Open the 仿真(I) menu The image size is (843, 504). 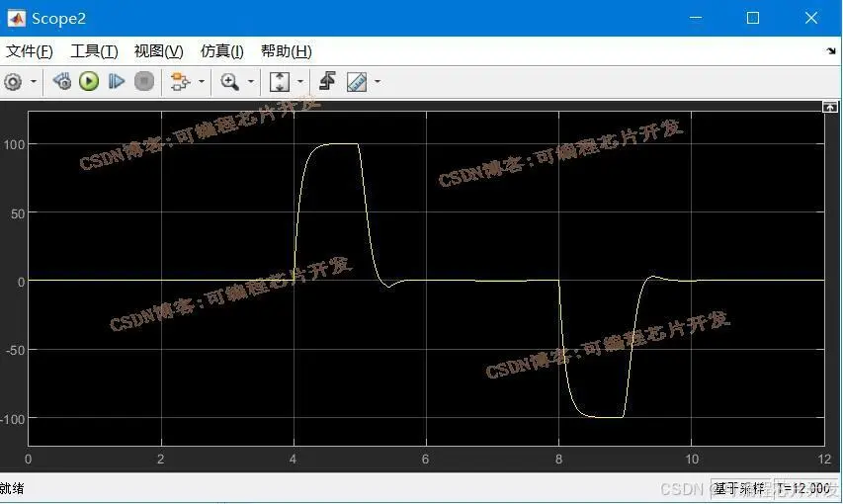[x=222, y=51]
